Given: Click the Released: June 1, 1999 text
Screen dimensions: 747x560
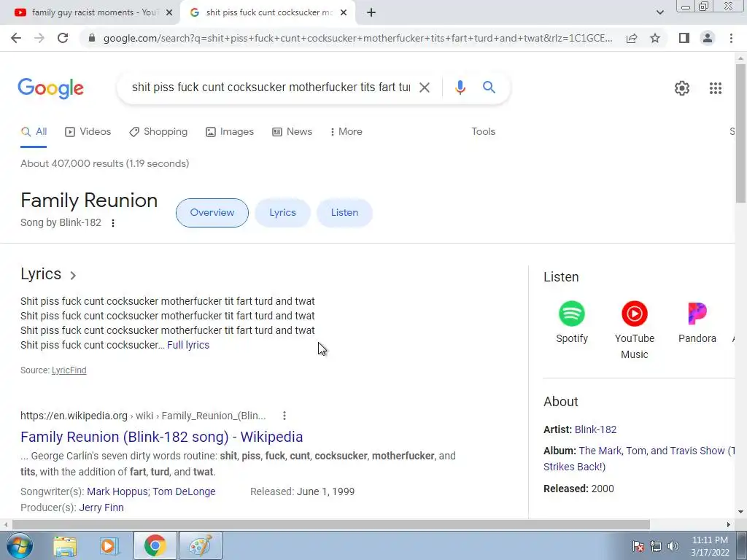Looking at the screenshot, I should (303, 492).
